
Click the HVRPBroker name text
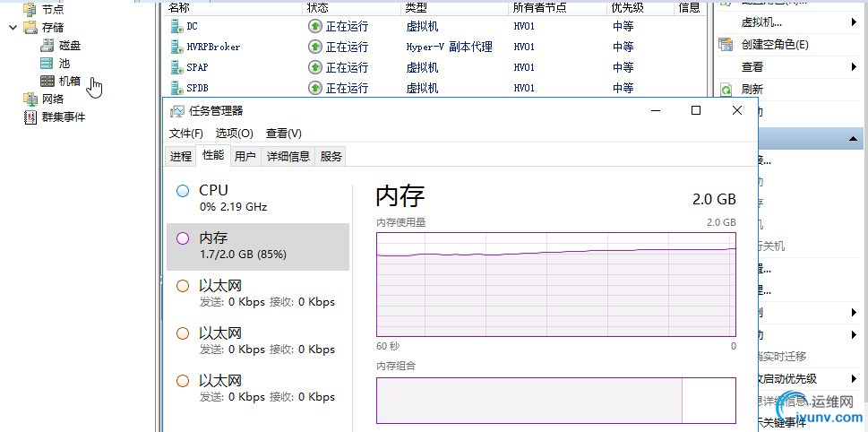coord(214,47)
